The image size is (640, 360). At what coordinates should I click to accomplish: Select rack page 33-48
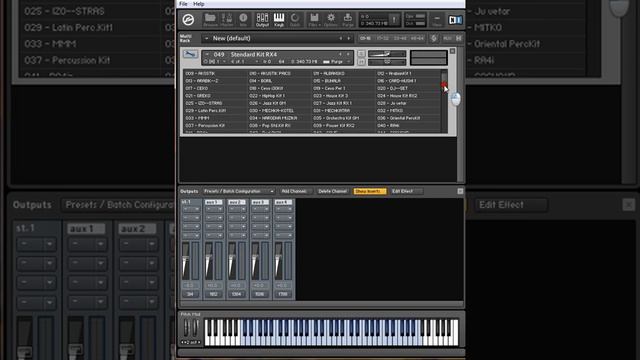coord(400,38)
